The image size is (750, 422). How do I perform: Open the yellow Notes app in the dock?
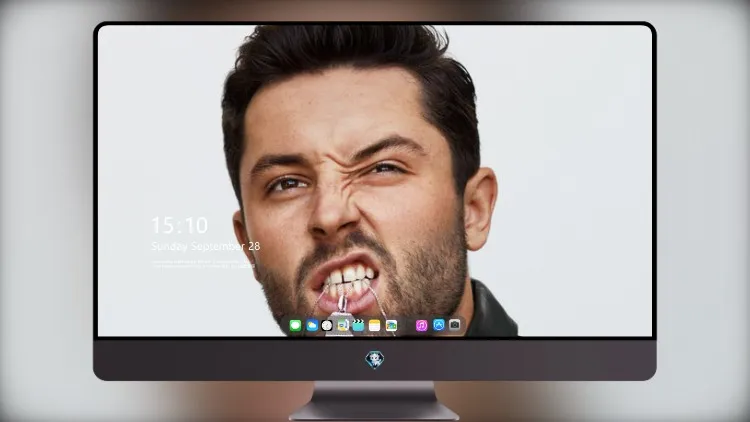tap(375, 326)
